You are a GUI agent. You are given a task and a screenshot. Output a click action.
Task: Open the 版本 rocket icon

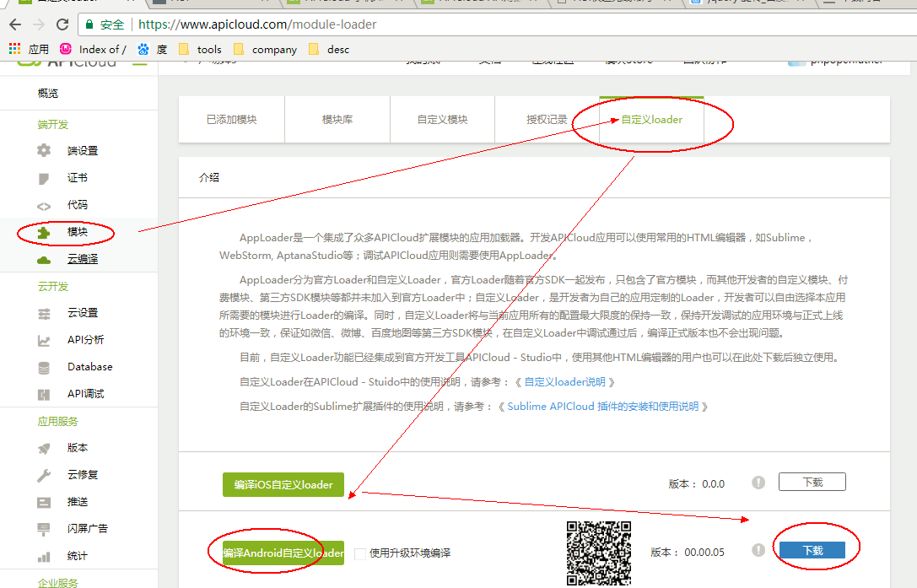44,448
